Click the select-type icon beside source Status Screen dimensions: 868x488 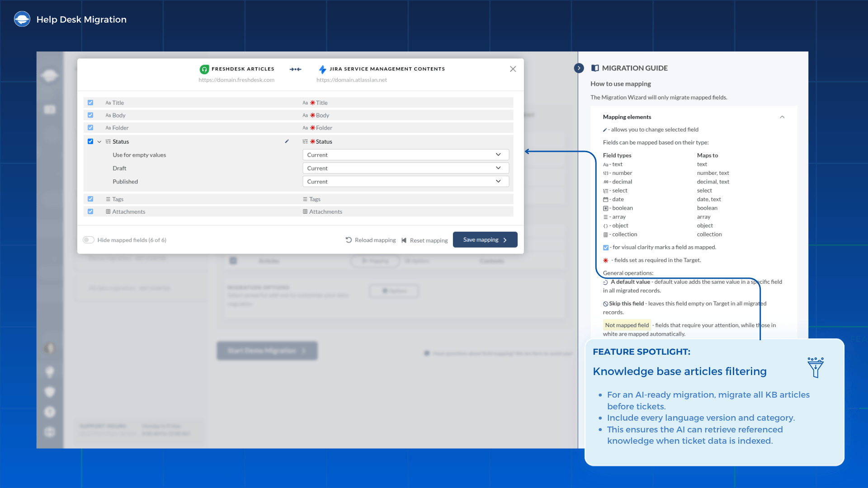coord(108,141)
